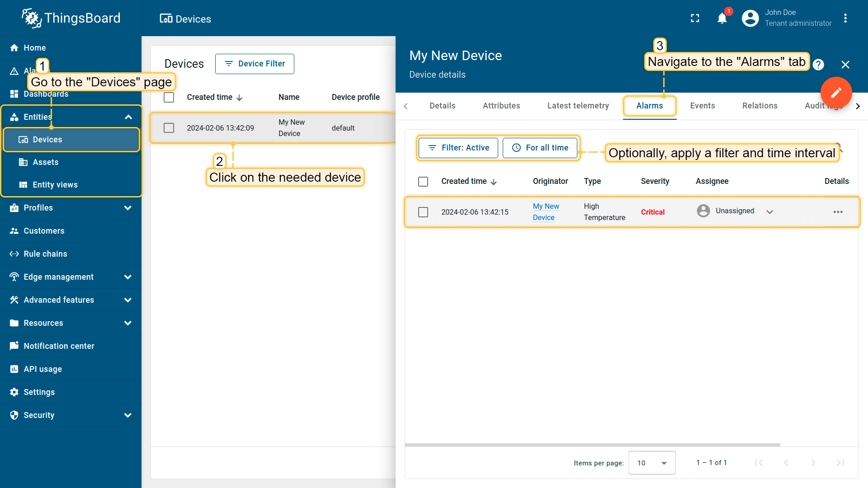Toggle fullscreen mode icon
The width and height of the screenshot is (868, 488).
(x=695, y=19)
